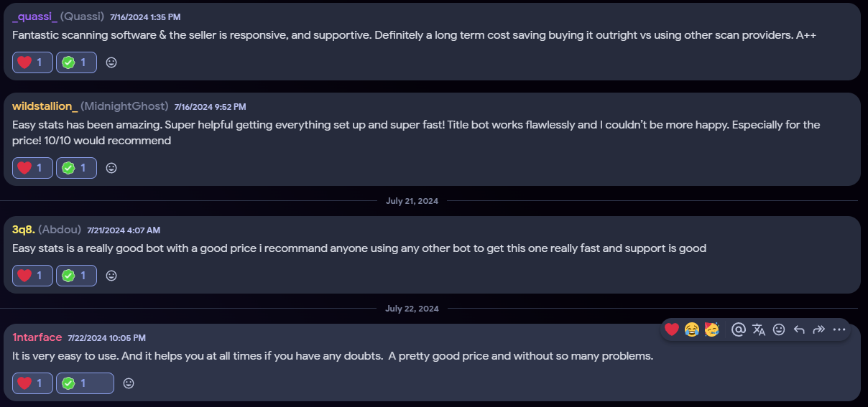Forward the 1ntarface message

(818, 329)
